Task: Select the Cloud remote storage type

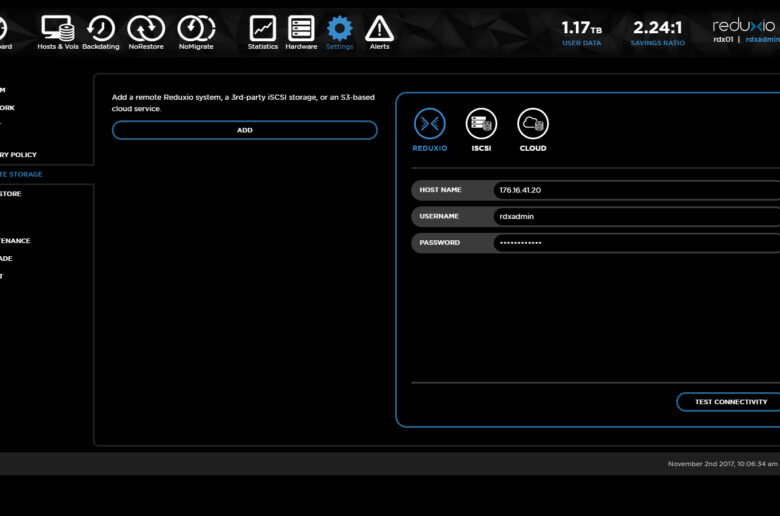Action: pos(533,130)
